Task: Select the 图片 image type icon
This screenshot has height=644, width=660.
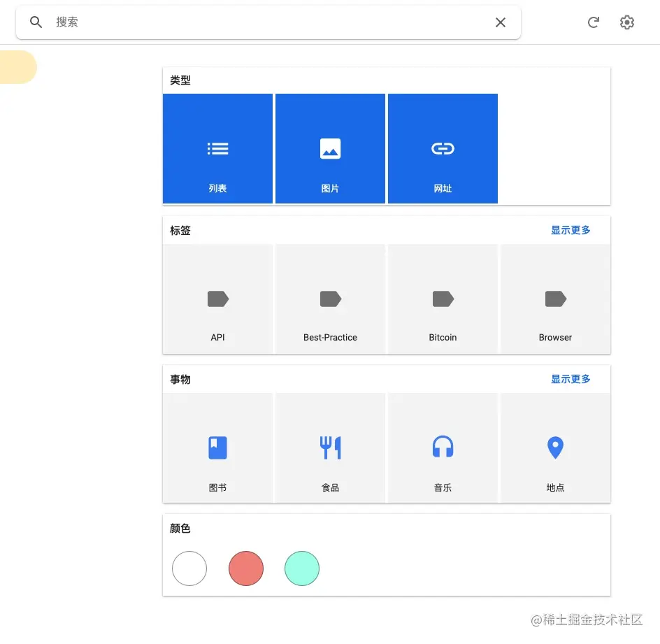Action: [331, 148]
